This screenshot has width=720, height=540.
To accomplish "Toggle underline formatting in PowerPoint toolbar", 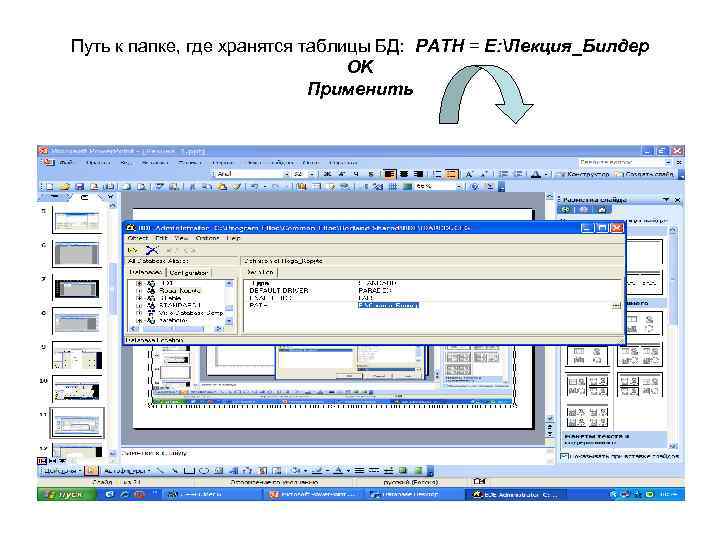I will click(356, 174).
